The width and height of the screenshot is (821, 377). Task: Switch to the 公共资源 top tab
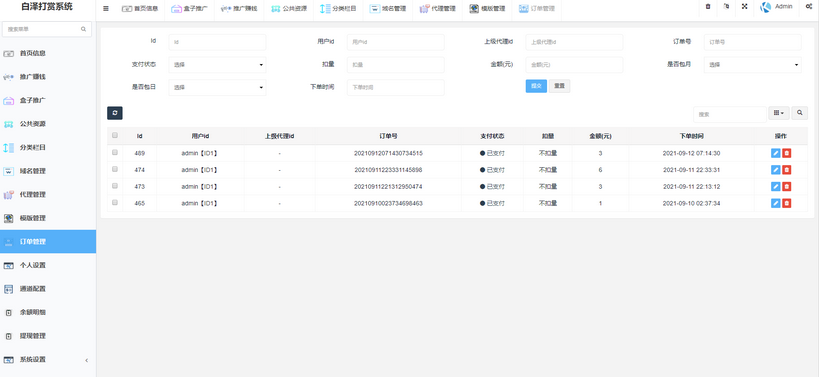289,9
